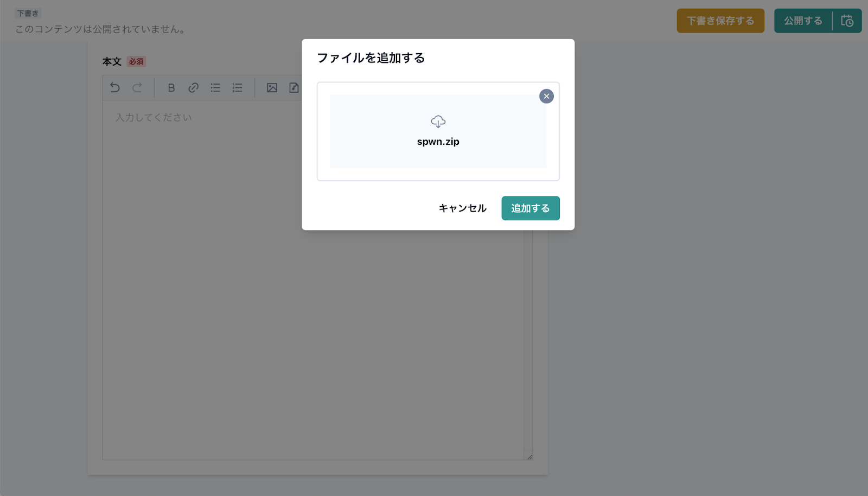Click into the 入力してください text area
The width and height of the screenshot is (868, 496).
pos(217,271)
